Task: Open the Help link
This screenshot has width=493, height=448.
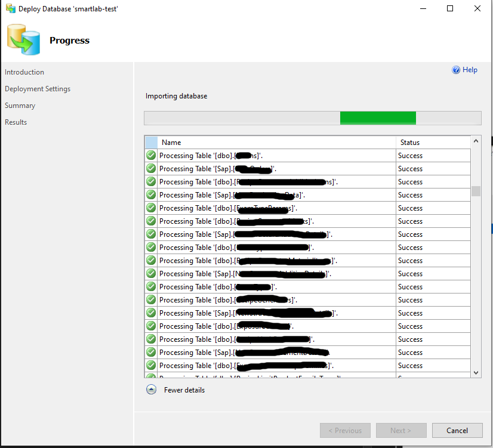Action: pos(470,70)
